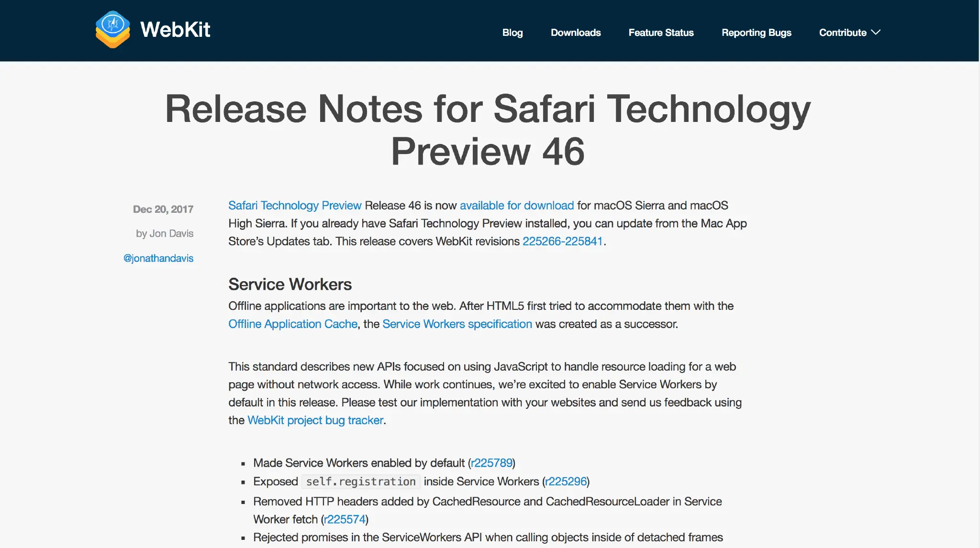Click the 'available for download' link

coord(516,206)
